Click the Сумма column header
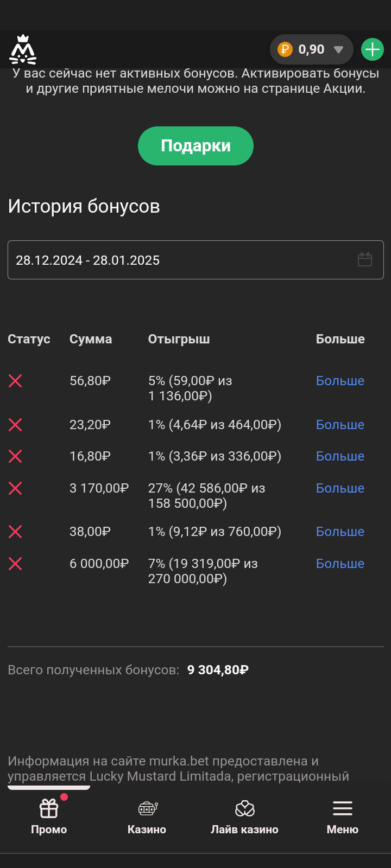 (x=91, y=339)
